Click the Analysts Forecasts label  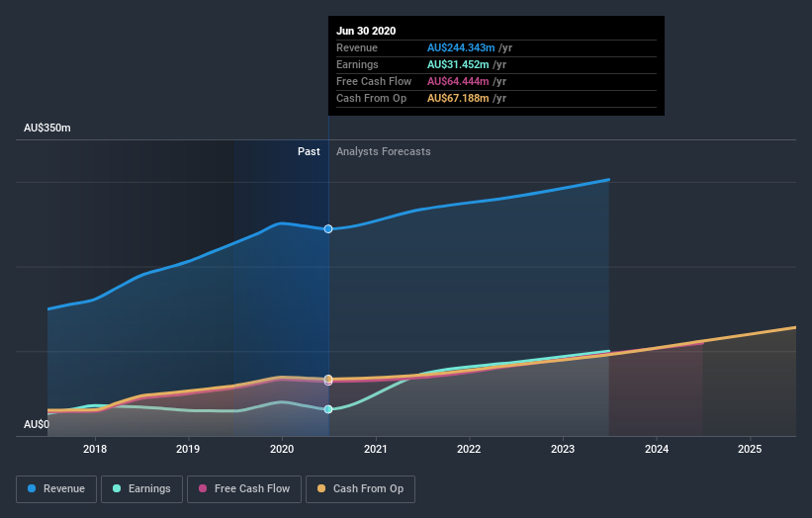pos(383,151)
